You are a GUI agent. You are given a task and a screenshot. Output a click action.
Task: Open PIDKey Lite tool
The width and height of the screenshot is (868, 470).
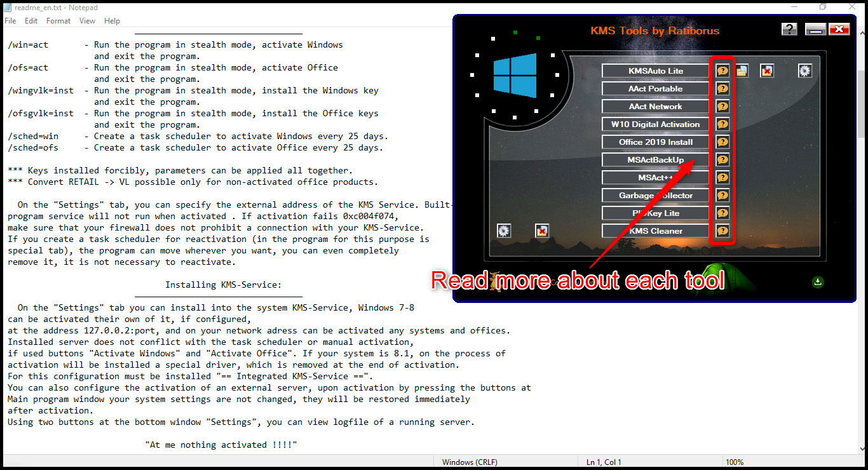tap(656, 213)
